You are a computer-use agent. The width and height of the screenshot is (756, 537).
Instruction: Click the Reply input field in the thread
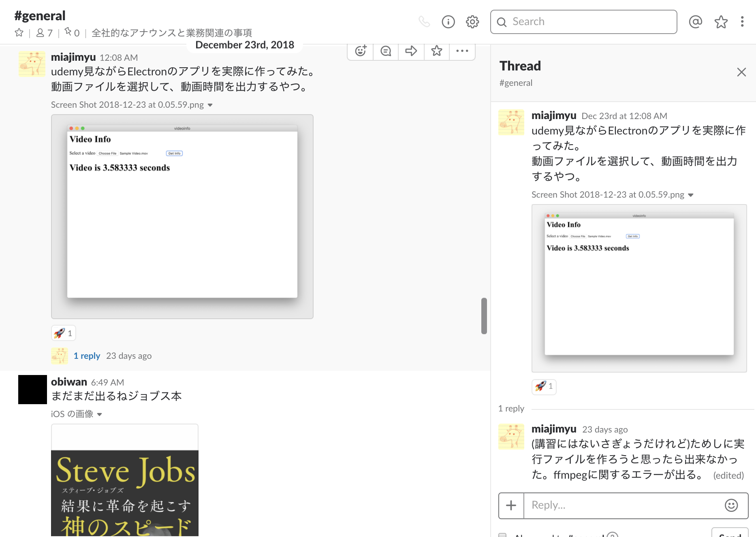[x=608, y=505]
